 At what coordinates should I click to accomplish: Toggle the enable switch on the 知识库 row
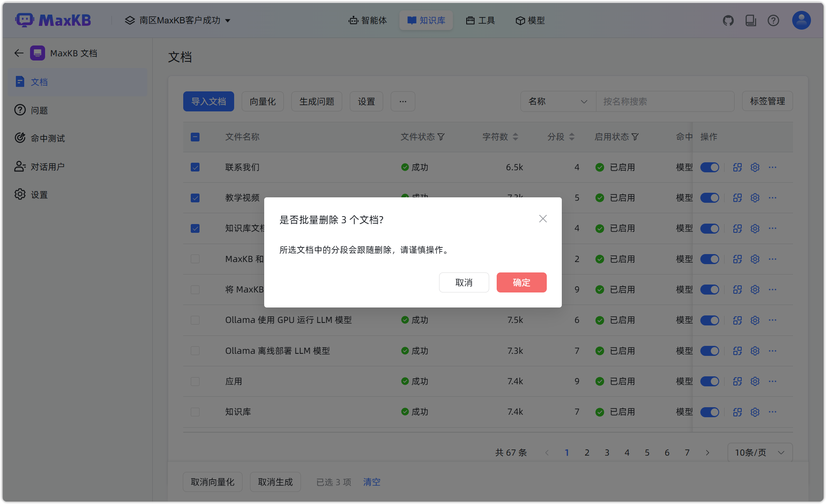[710, 412]
